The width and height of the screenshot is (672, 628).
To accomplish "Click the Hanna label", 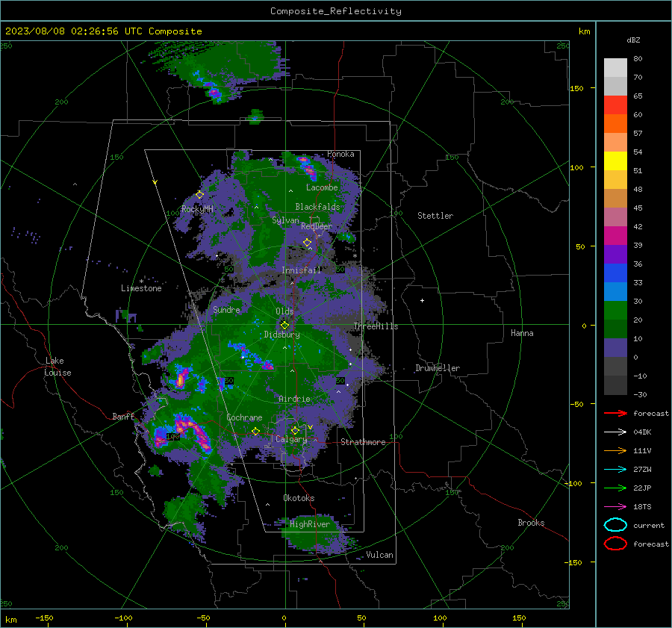I will 522,333.
